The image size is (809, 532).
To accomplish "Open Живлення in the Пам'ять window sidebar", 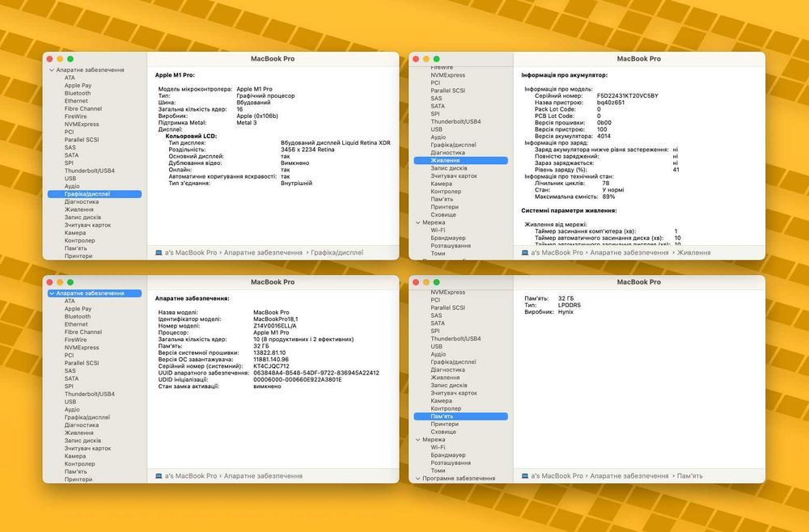I will click(x=445, y=378).
